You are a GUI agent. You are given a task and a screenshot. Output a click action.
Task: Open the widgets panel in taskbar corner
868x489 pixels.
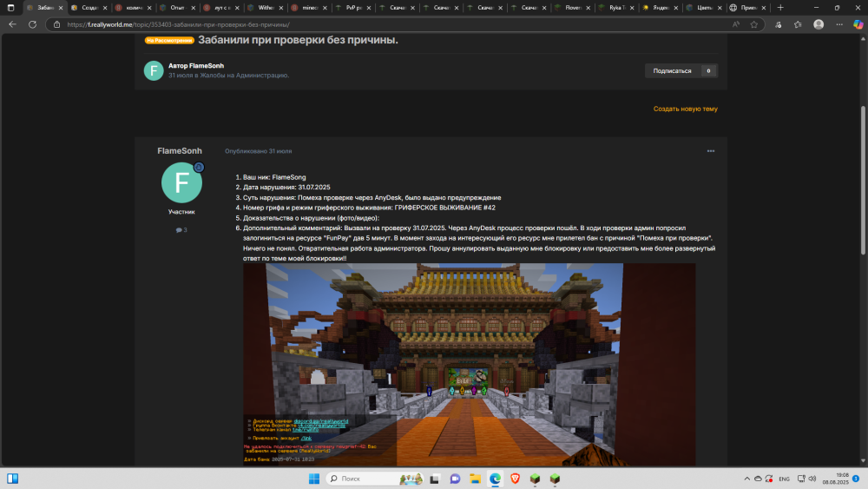[12, 479]
